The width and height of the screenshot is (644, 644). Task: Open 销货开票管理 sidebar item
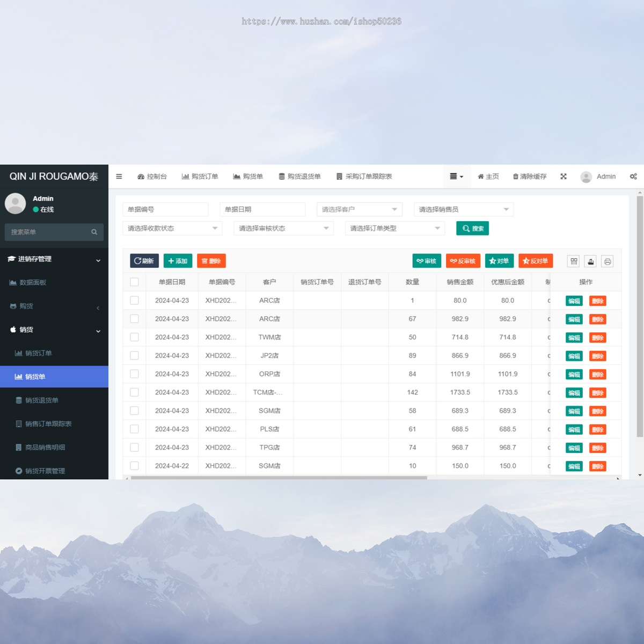[54, 471]
